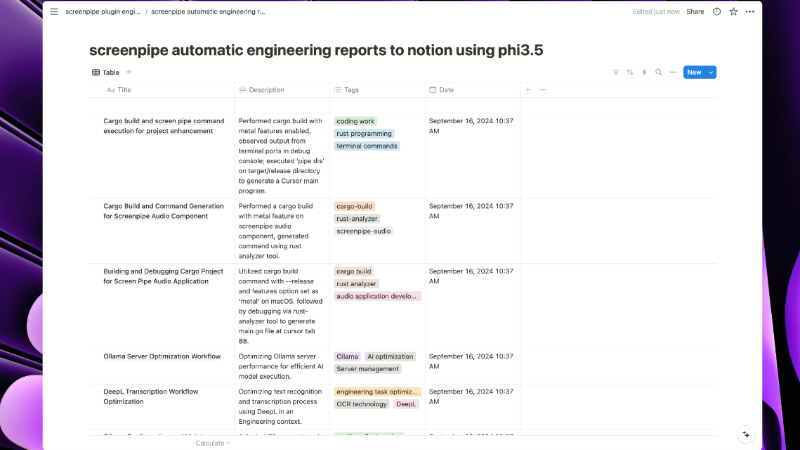Click the 'terminal commands' tag
This screenshot has width=800, height=450.
(366, 146)
